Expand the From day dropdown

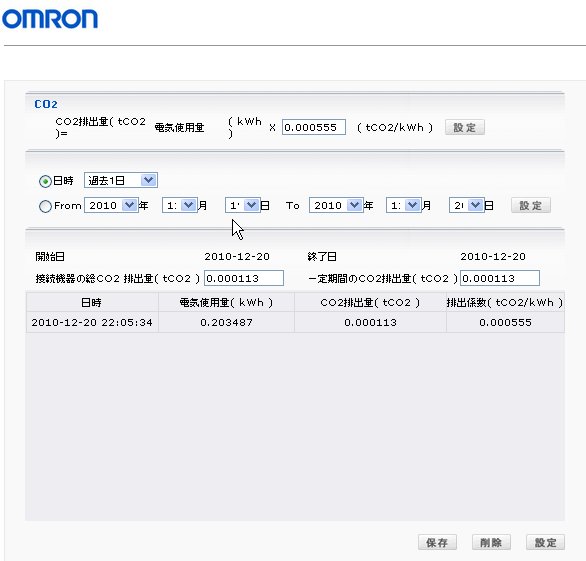(x=243, y=205)
